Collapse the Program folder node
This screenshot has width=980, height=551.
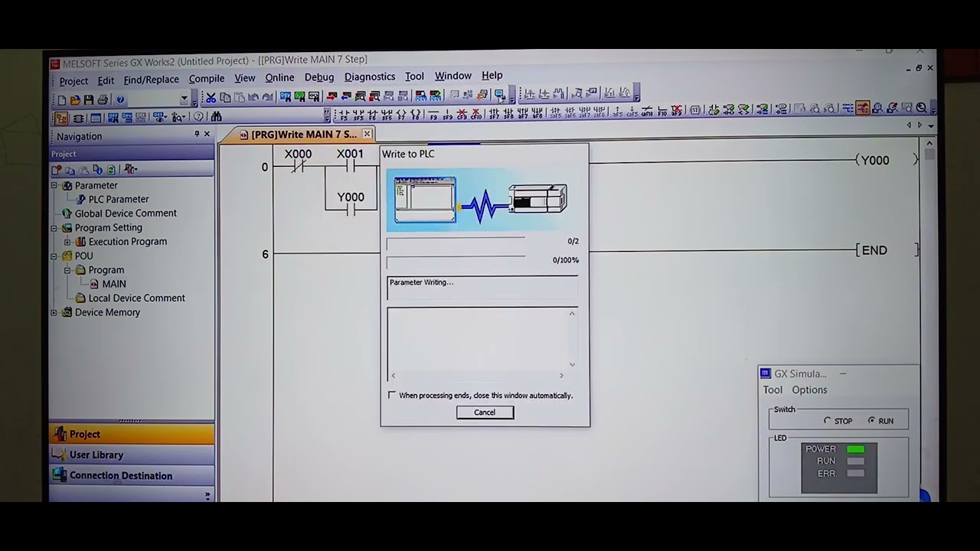67,270
